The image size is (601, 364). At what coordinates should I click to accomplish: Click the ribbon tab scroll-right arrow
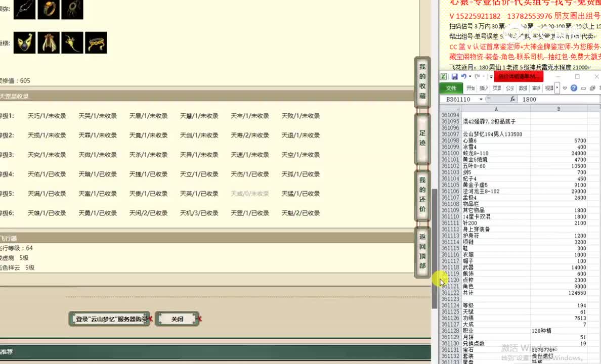557,88
